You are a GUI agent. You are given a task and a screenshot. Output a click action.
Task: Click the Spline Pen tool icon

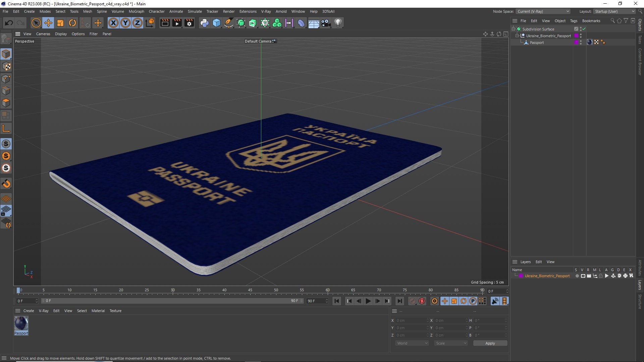(229, 23)
